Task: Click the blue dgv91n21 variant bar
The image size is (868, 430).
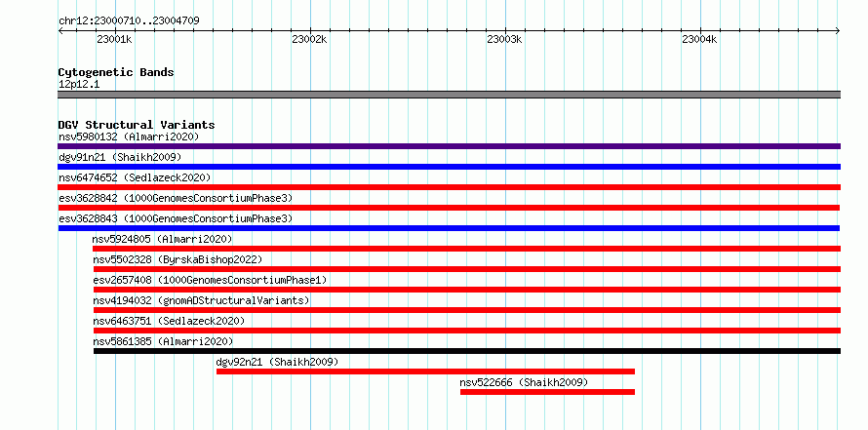Action: [x=449, y=167]
